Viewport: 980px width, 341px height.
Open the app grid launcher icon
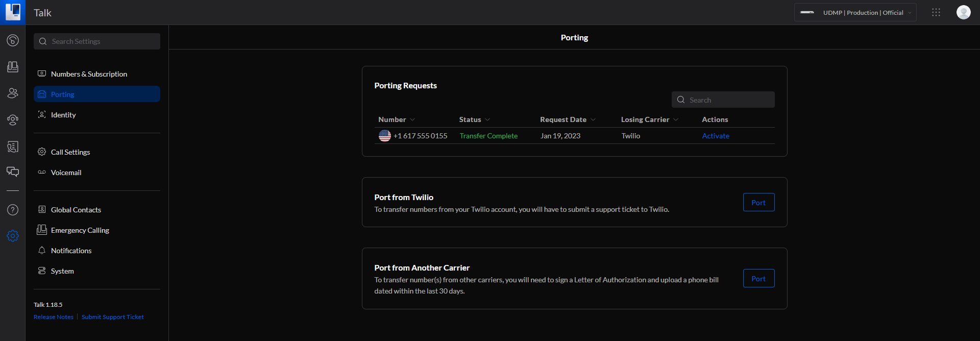[x=936, y=12]
